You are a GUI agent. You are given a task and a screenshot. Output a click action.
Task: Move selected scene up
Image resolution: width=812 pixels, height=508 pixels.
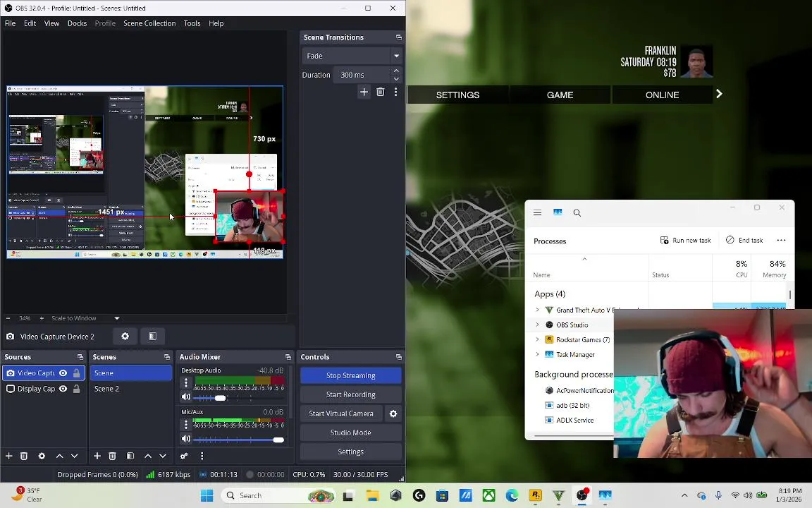pos(148,456)
